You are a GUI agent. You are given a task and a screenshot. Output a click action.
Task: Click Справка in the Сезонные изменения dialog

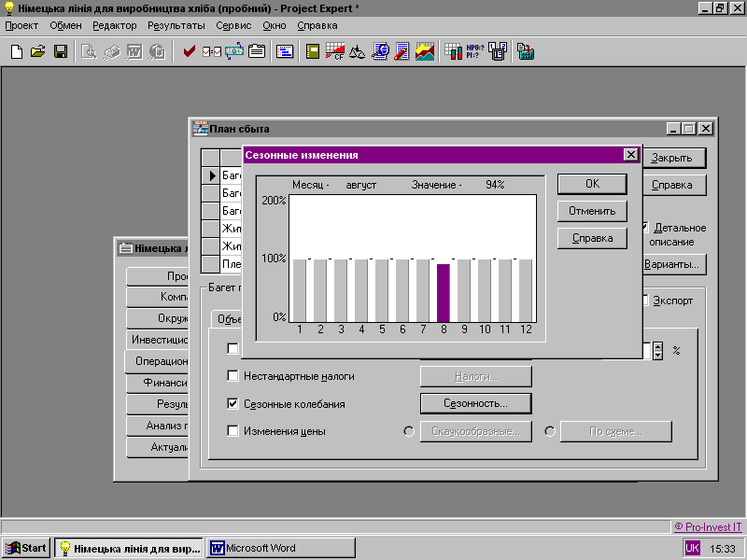(x=592, y=238)
